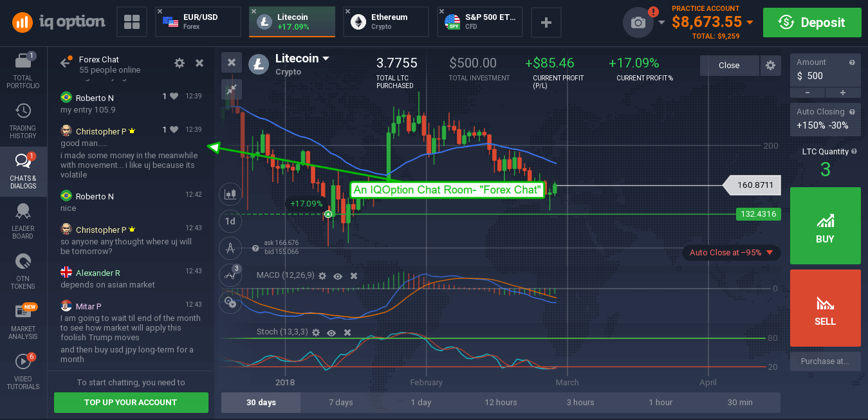Select the Litecoin asset tab
This screenshot has width=868, height=420.
pos(292,22)
